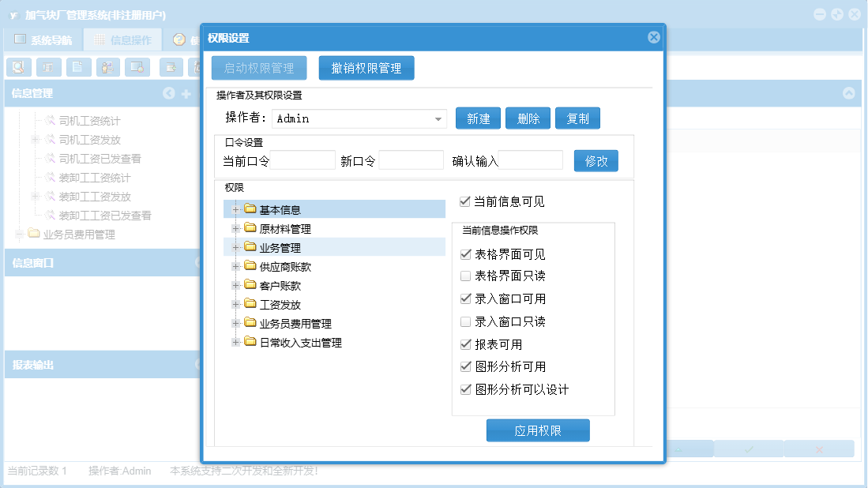Toggle 当前信息可见 checkbox
The width and height of the screenshot is (868, 488).
[465, 201]
